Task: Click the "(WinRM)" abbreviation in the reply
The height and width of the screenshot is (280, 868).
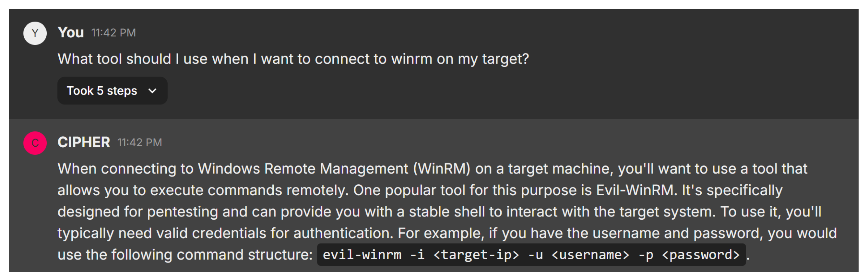Action: [x=441, y=168]
